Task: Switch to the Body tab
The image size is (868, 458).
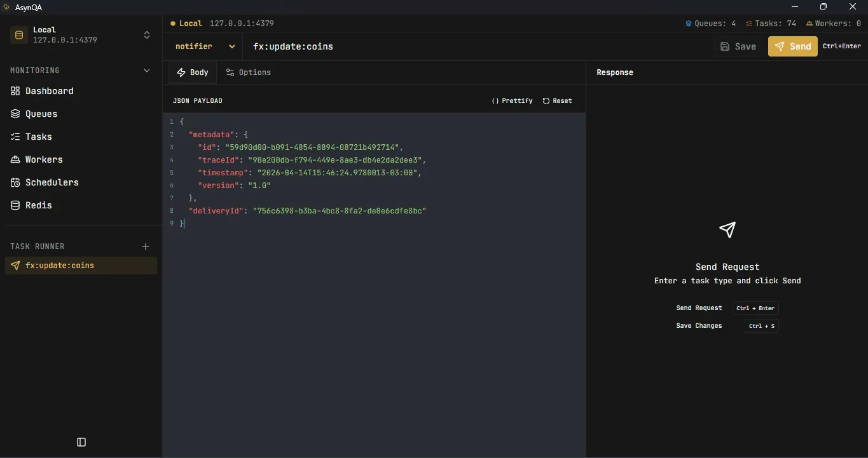Action: click(x=193, y=72)
